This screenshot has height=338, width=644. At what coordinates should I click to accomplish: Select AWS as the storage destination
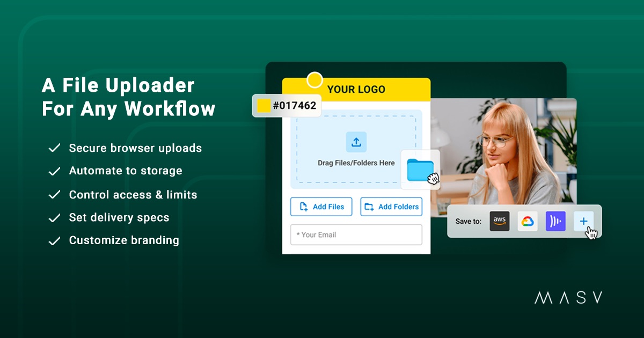click(x=499, y=221)
